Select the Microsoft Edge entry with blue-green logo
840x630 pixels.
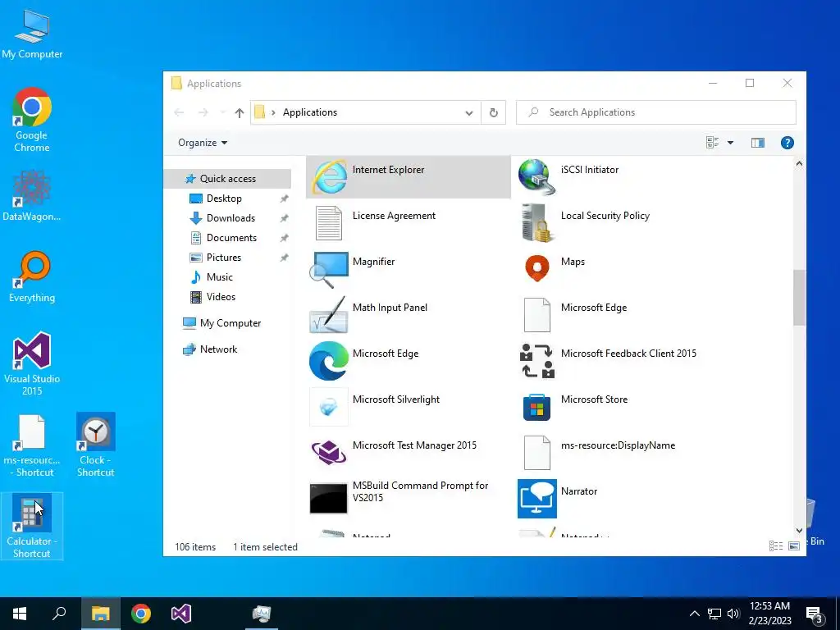[329, 361]
